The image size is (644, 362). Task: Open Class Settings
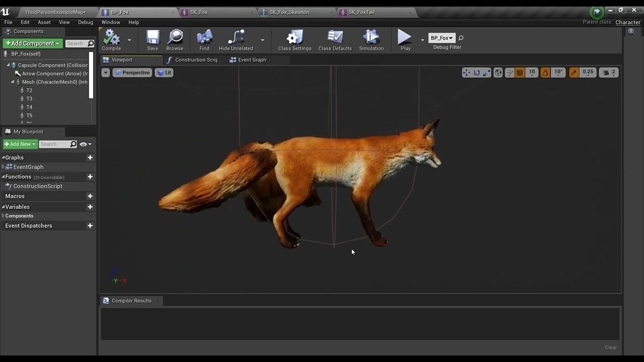pos(295,40)
